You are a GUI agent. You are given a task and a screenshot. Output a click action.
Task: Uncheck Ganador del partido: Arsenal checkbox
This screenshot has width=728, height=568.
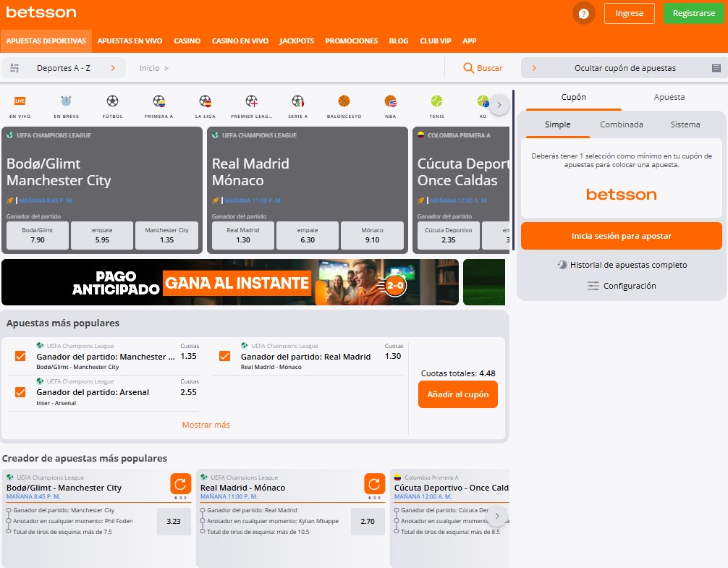coord(20,392)
